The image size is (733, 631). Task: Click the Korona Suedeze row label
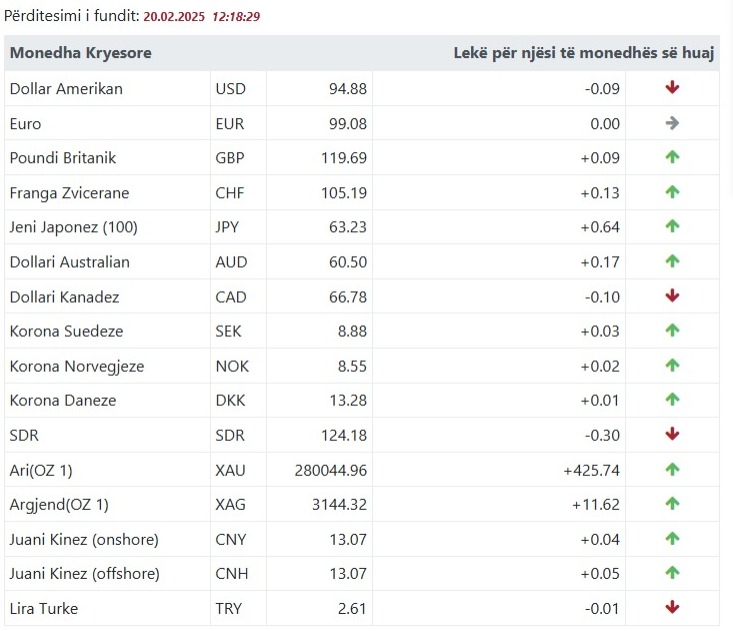tap(65, 331)
